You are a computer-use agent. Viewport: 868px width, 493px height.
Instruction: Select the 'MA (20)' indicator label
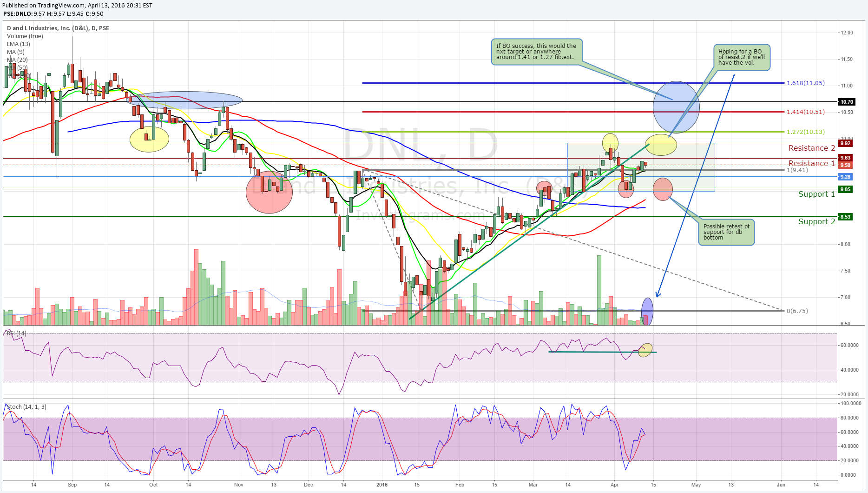pos(17,60)
